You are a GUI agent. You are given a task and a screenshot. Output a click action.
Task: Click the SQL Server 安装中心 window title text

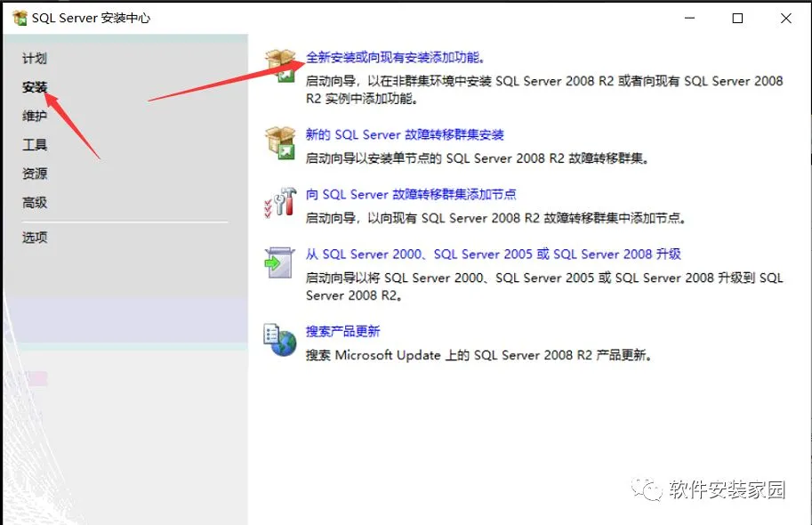tap(91, 18)
